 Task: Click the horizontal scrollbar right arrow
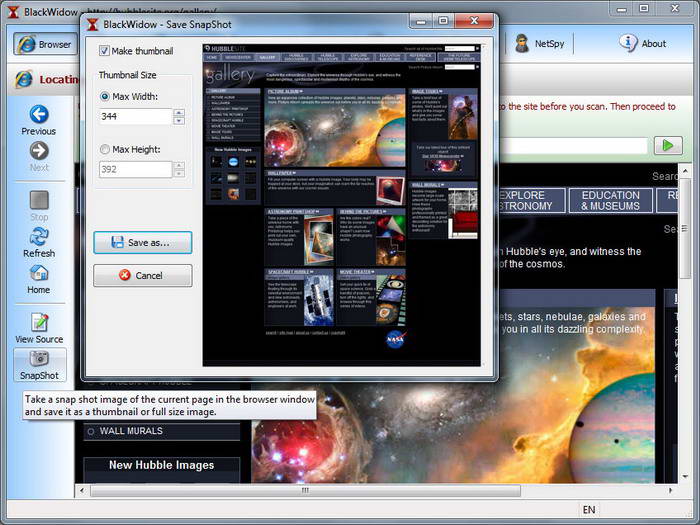coord(670,491)
